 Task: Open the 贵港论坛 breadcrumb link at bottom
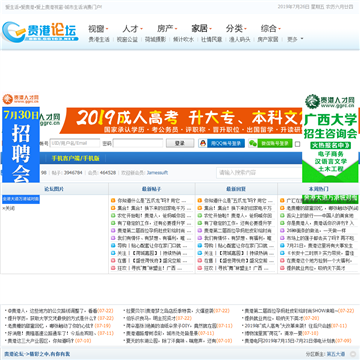click(14, 354)
